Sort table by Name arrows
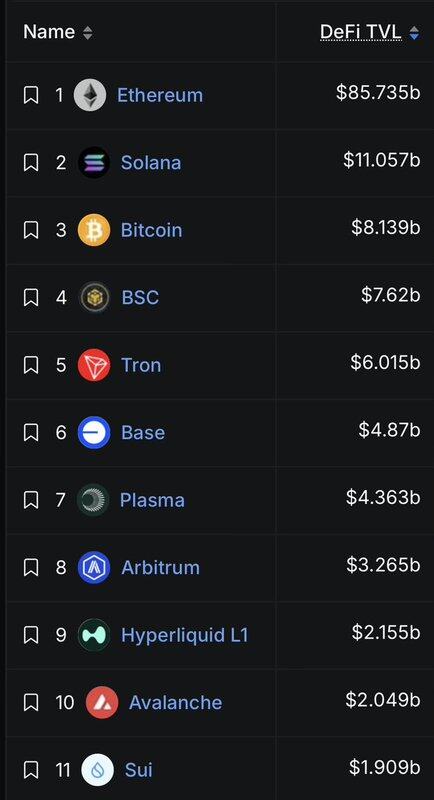Screen dimensions: 434x800 88,34
